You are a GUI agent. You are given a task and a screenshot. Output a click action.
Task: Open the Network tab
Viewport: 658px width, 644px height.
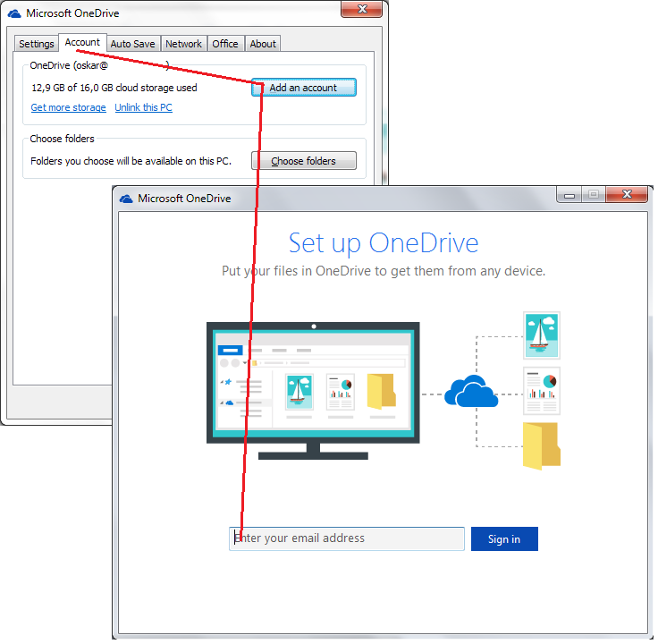pos(183,44)
